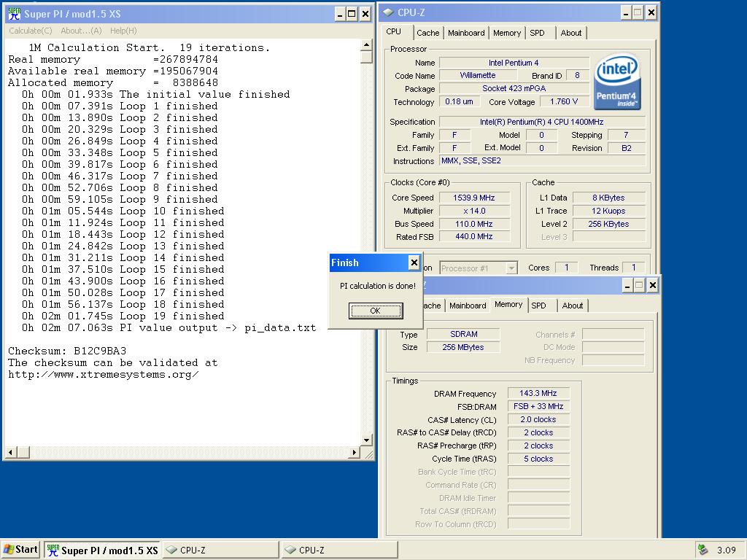Open the Calculate menu in Super PI
This screenshot has height=560, width=747.
coord(31,31)
